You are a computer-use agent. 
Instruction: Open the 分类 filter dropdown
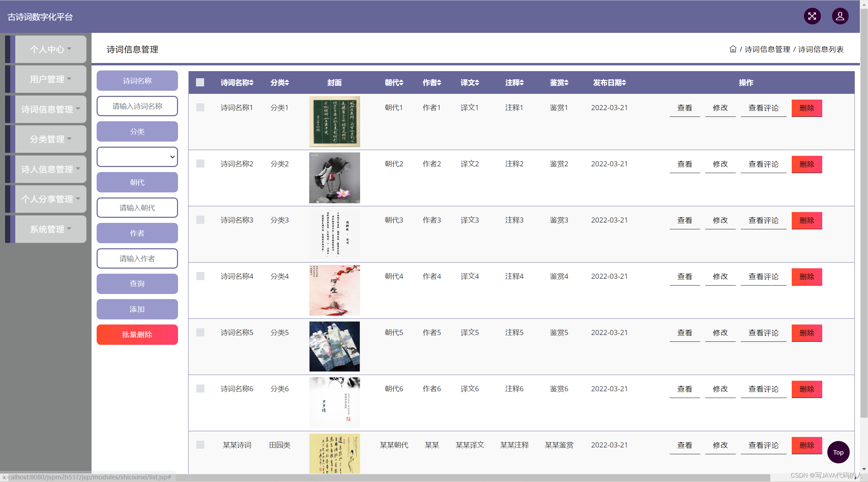(x=137, y=157)
